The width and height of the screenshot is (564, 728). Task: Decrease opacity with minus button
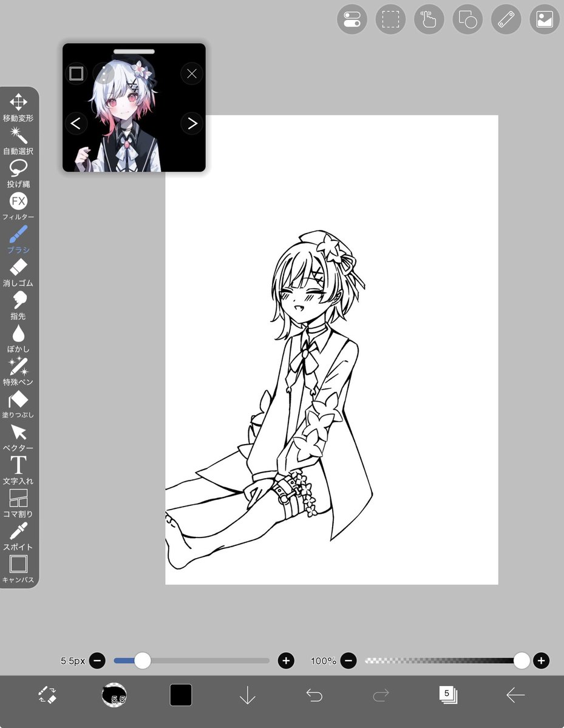(x=348, y=661)
